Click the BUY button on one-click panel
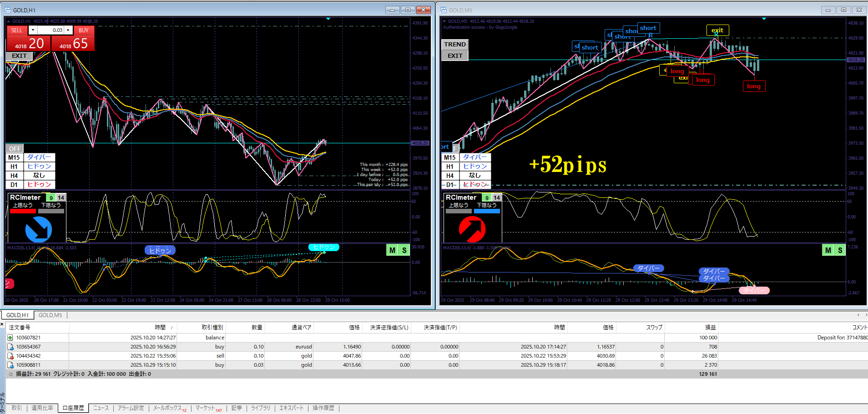Screen dimensions: 868x414 coord(83,30)
